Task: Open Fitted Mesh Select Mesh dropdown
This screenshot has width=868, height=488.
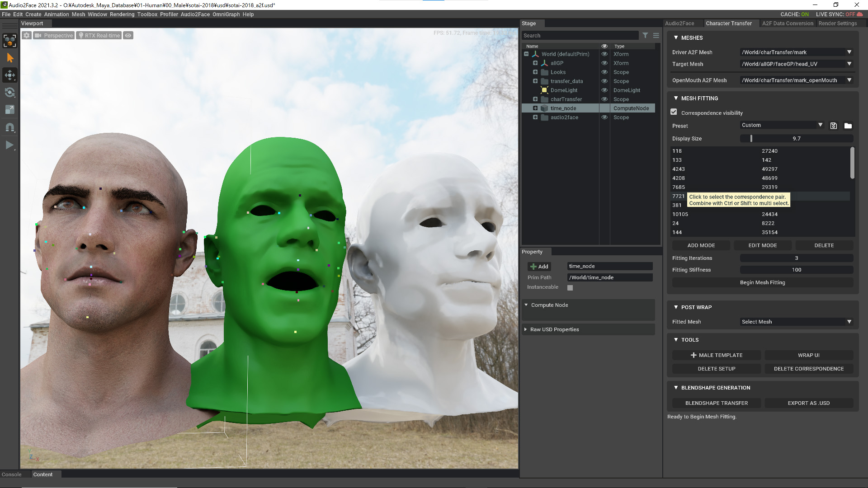Action: (797, 322)
